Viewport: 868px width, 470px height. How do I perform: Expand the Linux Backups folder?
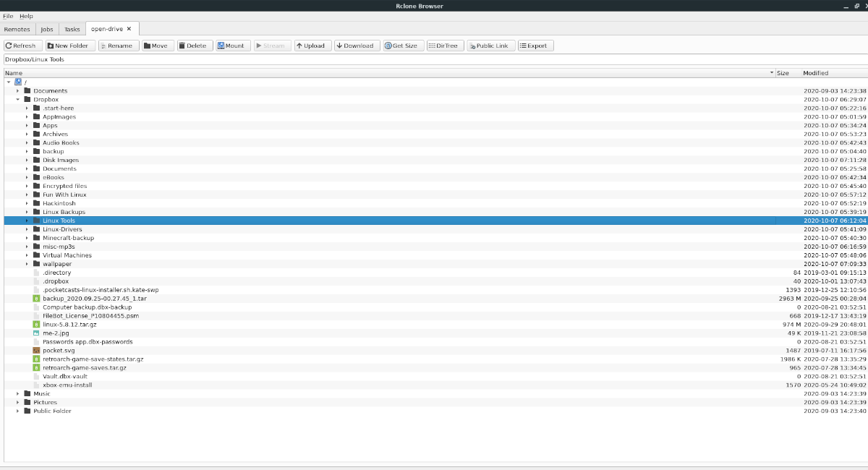(28, 212)
